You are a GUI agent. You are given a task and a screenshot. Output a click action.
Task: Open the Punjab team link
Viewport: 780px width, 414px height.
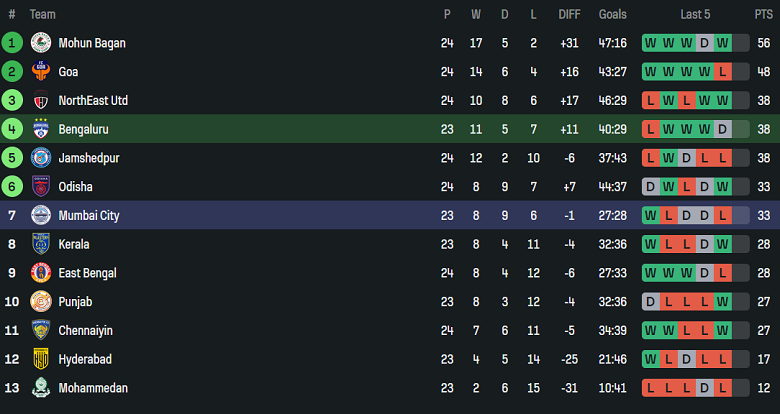[75, 301]
